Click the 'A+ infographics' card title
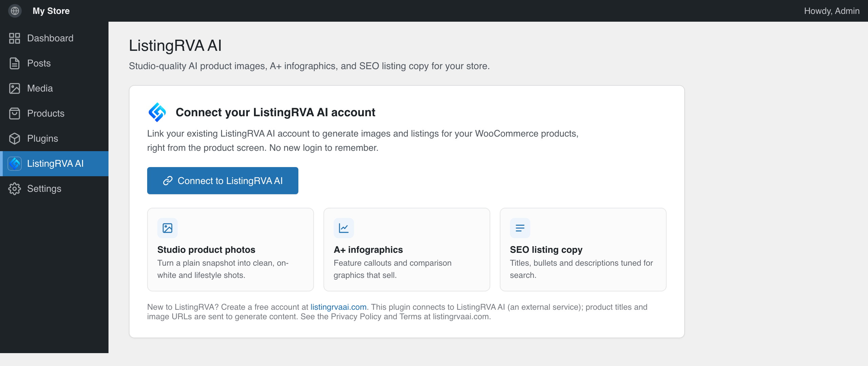The height and width of the screenshot is (366, 868). click(368, 250)
